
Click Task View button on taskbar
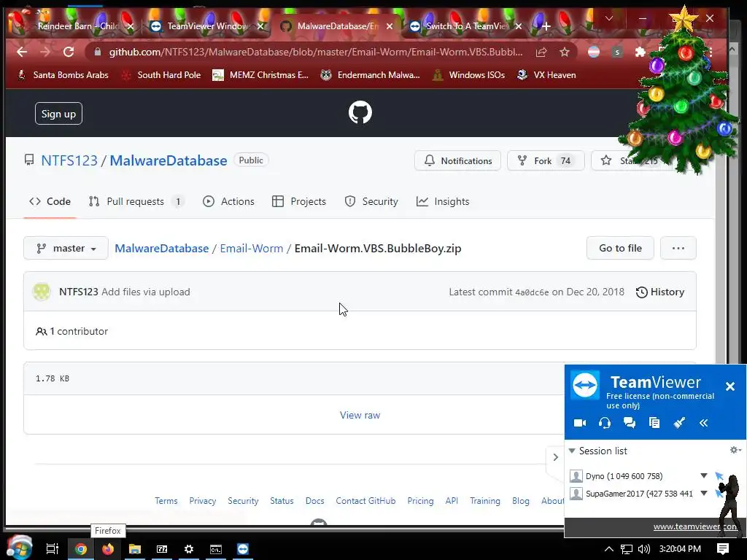click(52, 549)
